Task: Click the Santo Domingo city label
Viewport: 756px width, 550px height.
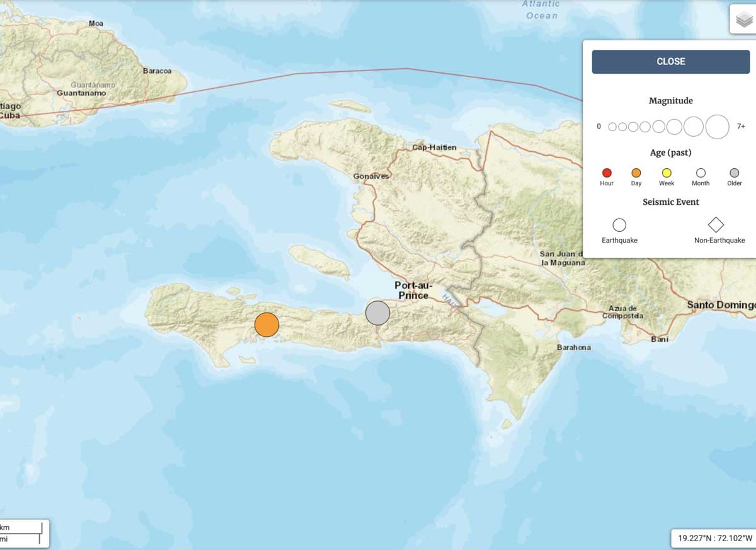Action: point(720,305)
